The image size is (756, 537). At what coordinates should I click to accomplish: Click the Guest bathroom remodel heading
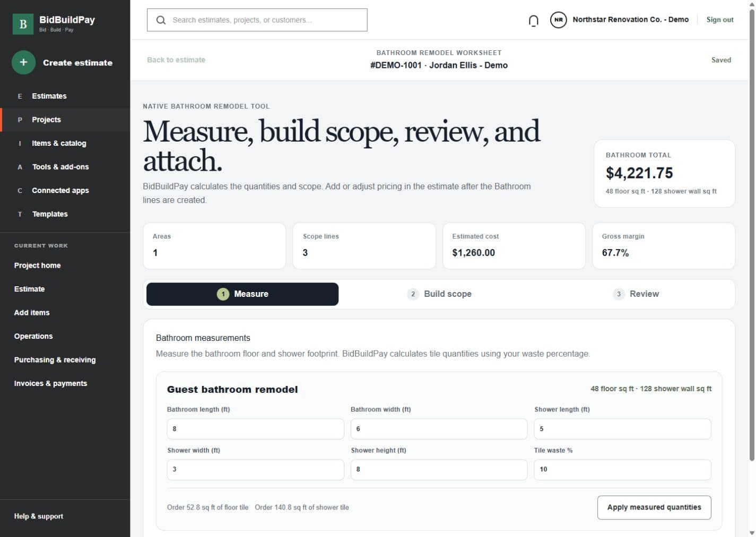pyautogui.click(x=232, y=390)
